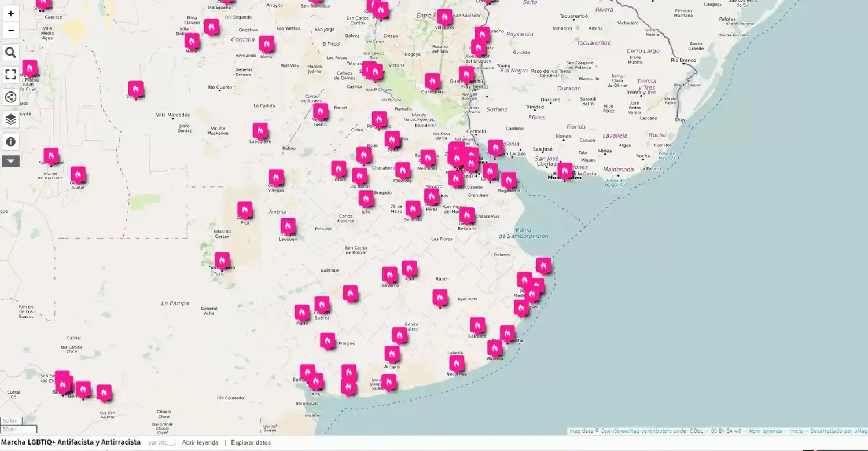Open 'Explorar datos' in the bottom bar

[x=251, y=443]
